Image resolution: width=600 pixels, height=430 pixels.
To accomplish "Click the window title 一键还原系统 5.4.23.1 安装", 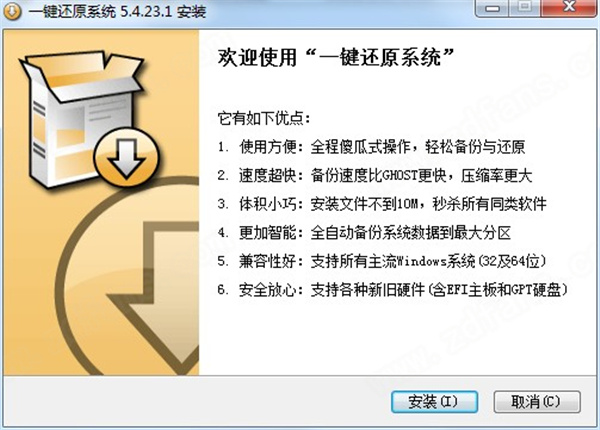I will [117, 11].
